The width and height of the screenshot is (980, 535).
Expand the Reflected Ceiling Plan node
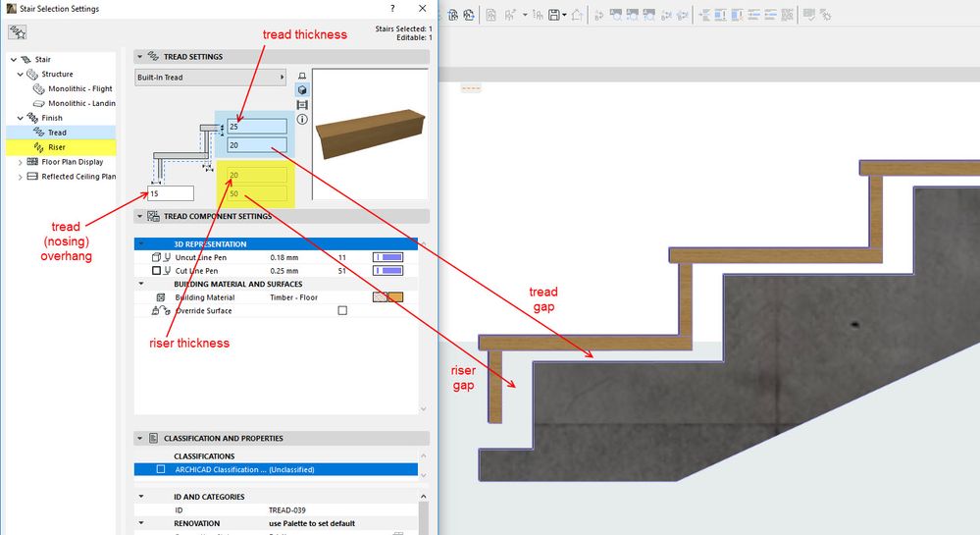[x=20, y=177]
